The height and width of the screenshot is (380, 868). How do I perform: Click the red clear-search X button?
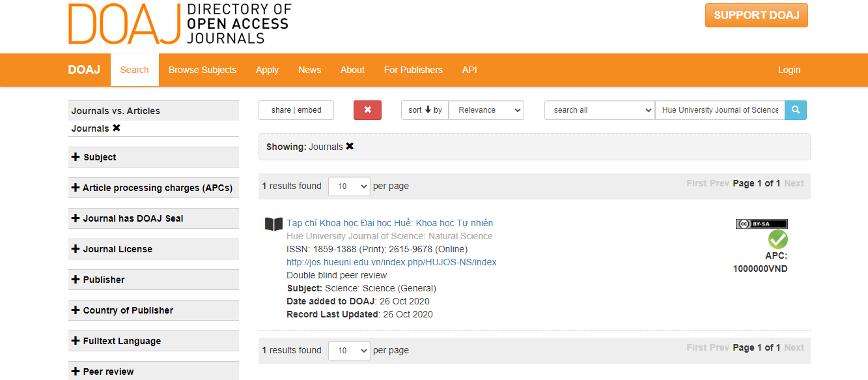coord(367,110)
